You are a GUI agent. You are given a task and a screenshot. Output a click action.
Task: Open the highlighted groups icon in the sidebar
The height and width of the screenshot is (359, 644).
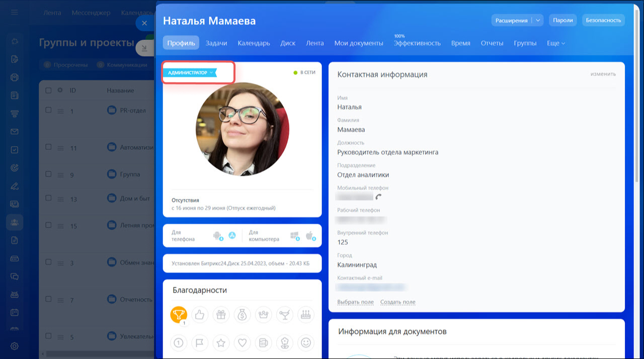tap(15, 222)
